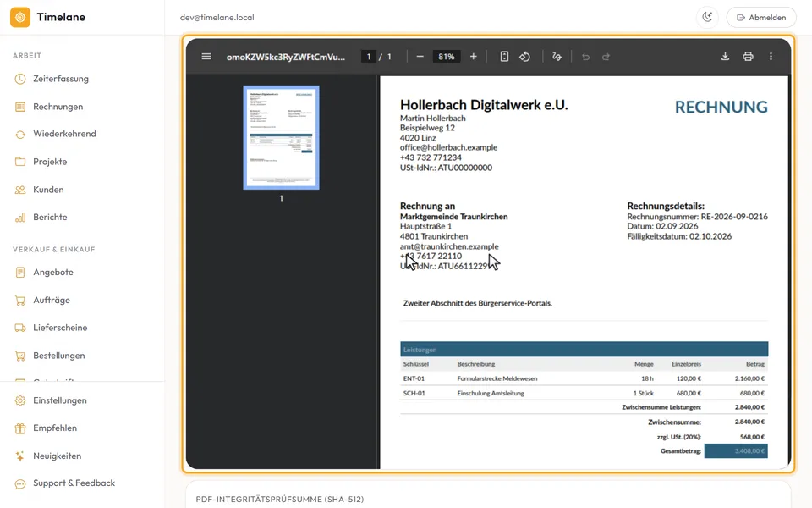Select the draw annotation tool

[x=557, y=57]
